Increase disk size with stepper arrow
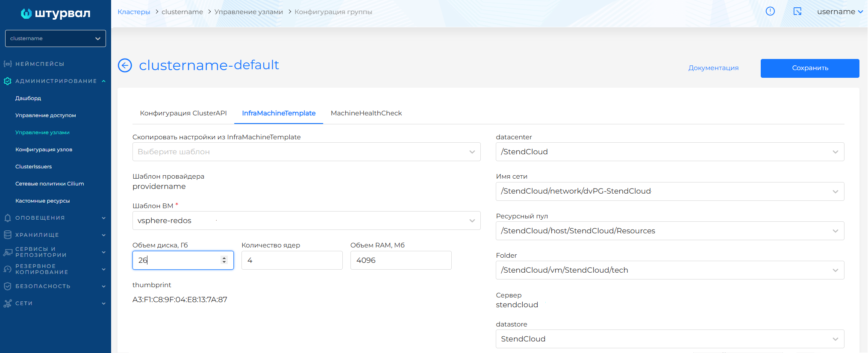The width and height of the screenshot is (868, 353). coord(224,258)
